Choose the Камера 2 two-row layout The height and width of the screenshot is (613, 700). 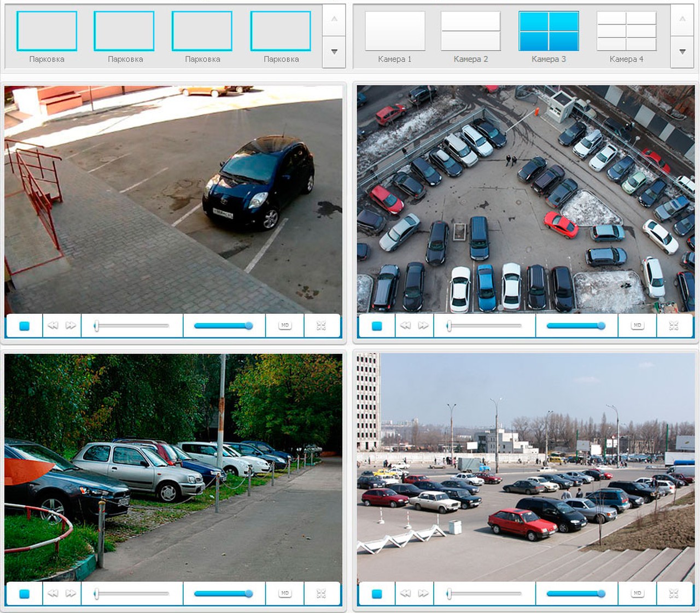(x=471, y=31)
